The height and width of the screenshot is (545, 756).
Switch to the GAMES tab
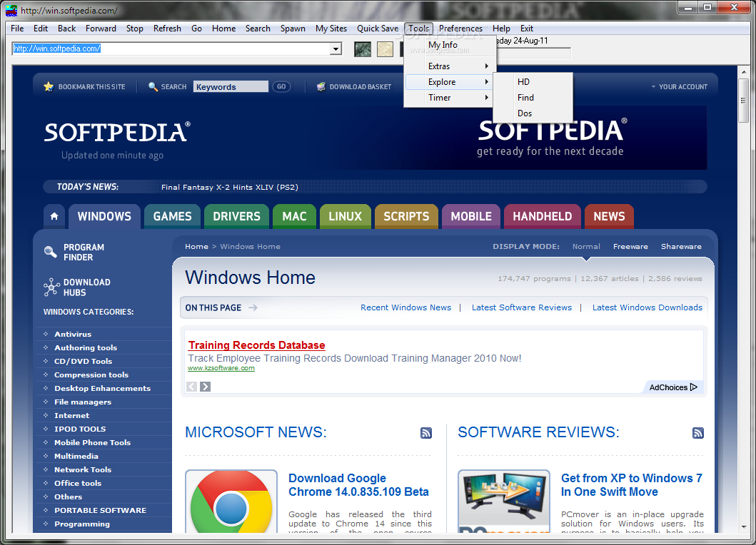tap(172, 216)
